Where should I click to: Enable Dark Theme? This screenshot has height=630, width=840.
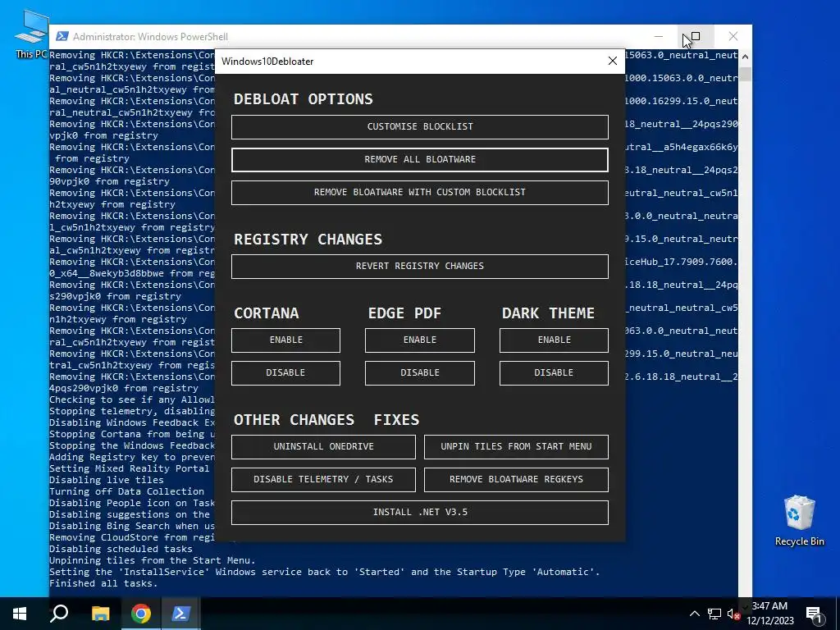pyautogui.click(x=554, y=340)
